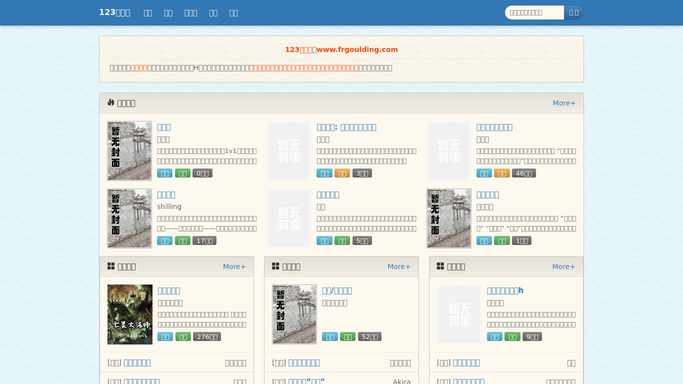Viewport: 683px width, 384px height.
Task: Open the book title ending with letter h
Action: pyautogui.click(x=505, y=291)
